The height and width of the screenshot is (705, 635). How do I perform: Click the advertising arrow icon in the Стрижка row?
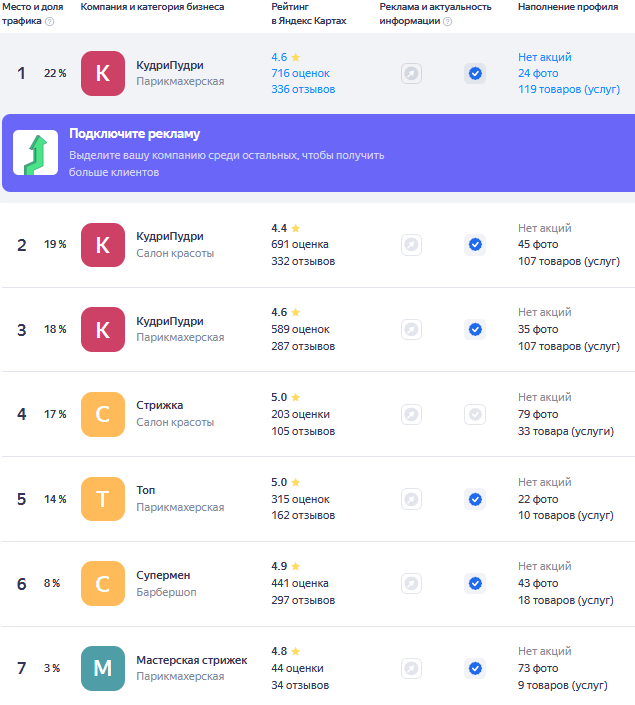411,414
